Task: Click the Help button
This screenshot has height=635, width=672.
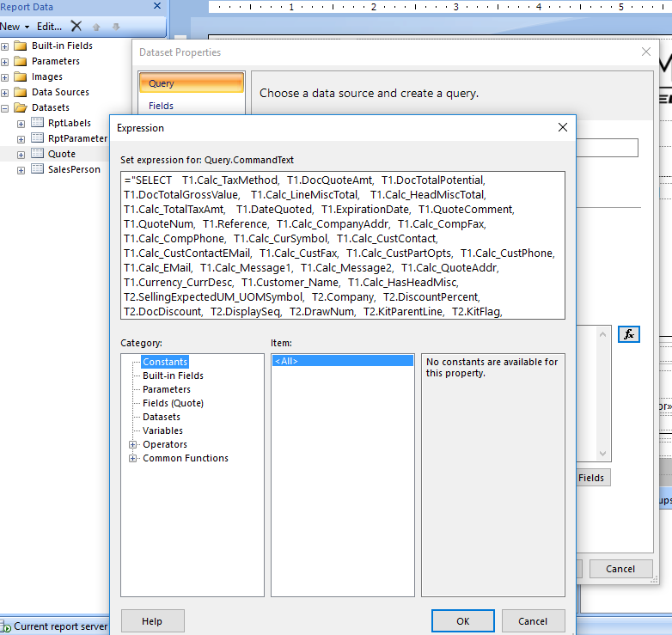Action: [153, 621]
